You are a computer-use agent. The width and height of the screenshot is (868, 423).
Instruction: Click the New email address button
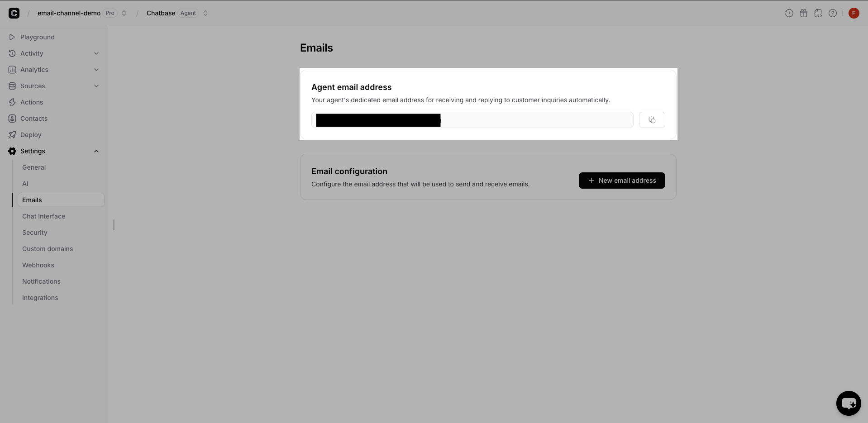coord(621,181)
